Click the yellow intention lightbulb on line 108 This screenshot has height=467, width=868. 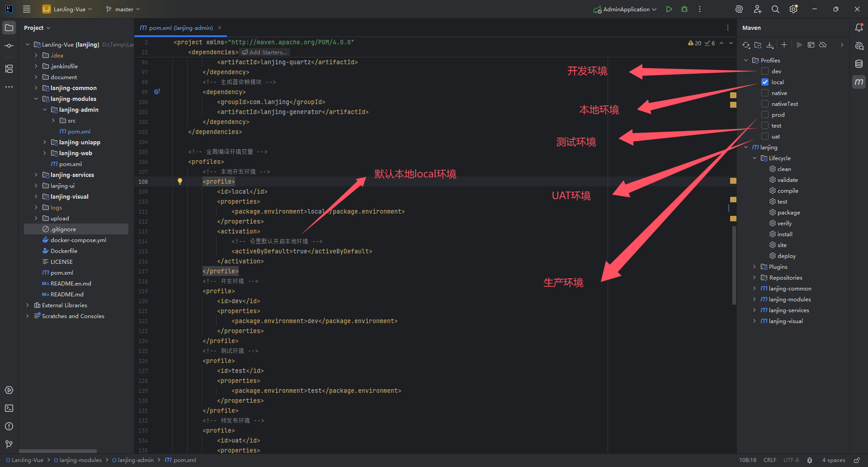180,181
